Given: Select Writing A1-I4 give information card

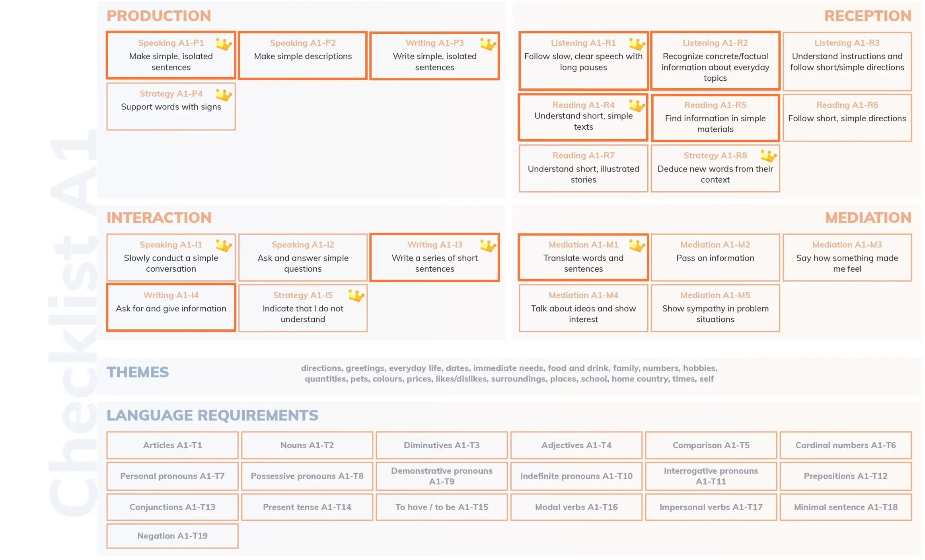Looking at the screenshot, I should (x=171, y=307).
